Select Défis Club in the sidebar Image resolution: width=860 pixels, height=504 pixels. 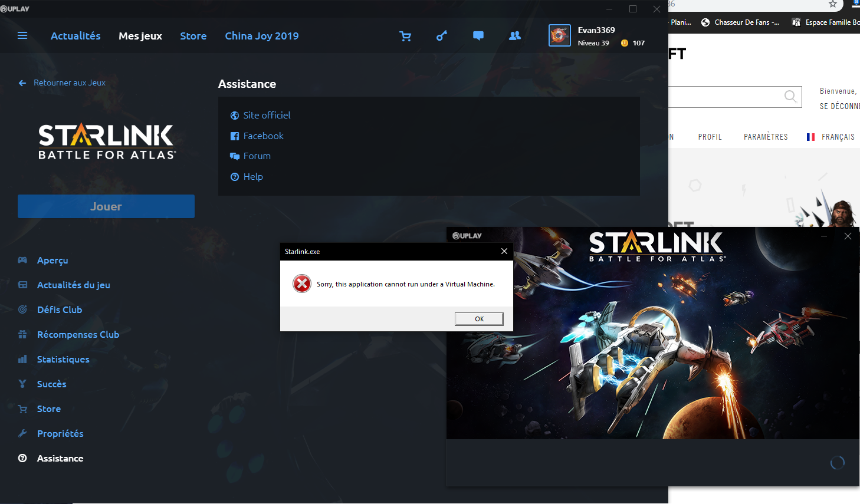pyautogui.click(x=60, y=309)
